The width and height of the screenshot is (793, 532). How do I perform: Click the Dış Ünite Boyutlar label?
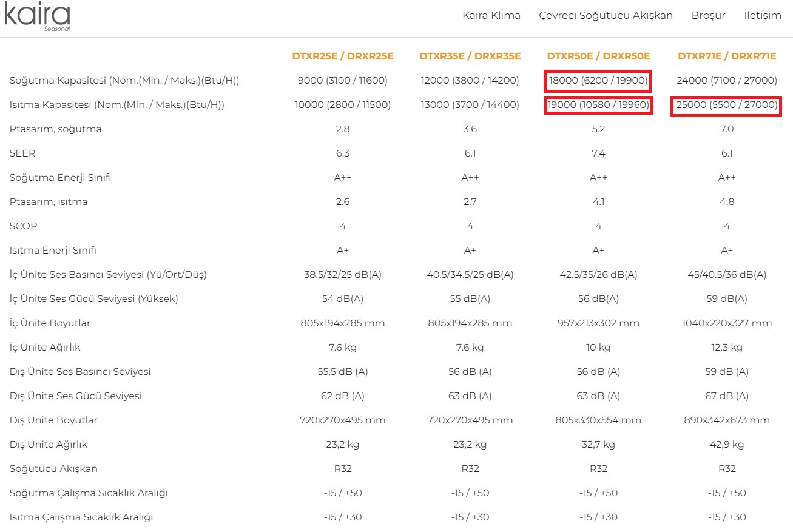tap(53, 420)
